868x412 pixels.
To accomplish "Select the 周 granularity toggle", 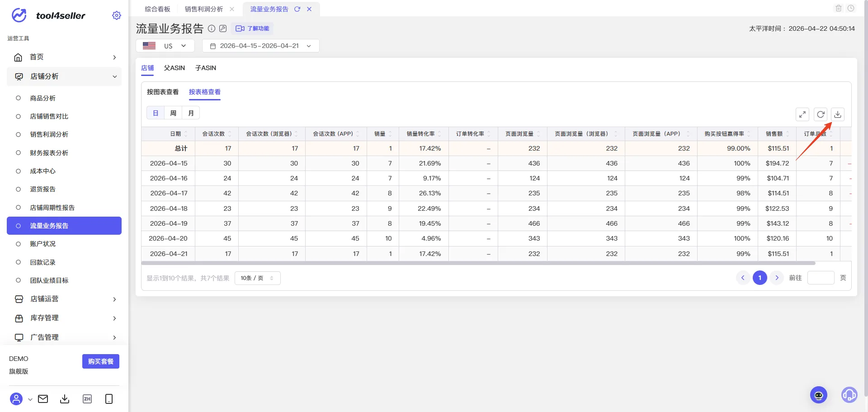I will pyautogui.click(x=173, y=113).
